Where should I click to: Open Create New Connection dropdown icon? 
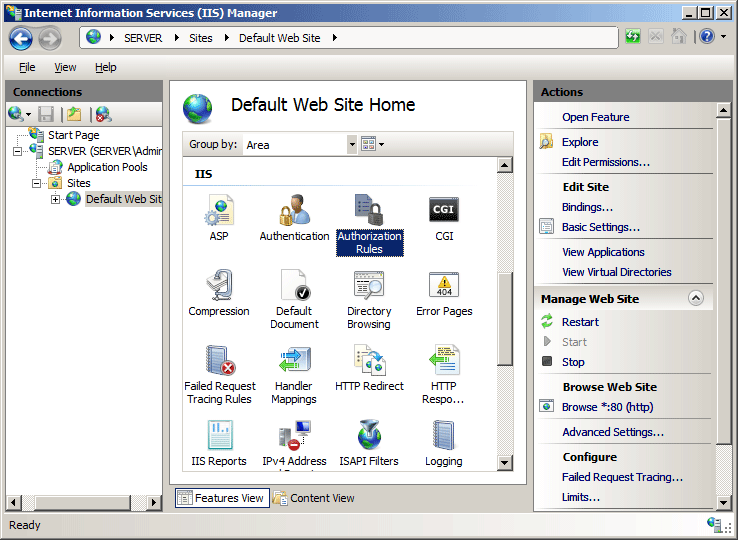(20, 114)
